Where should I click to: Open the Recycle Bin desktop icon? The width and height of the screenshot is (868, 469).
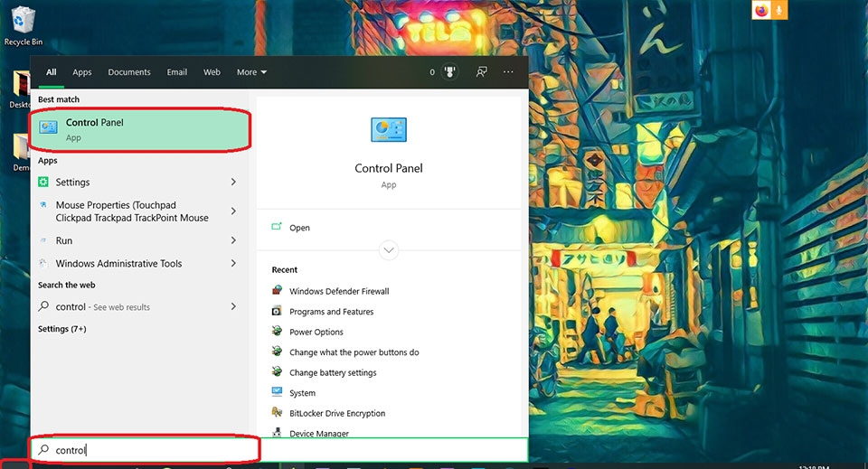(22, 25)
